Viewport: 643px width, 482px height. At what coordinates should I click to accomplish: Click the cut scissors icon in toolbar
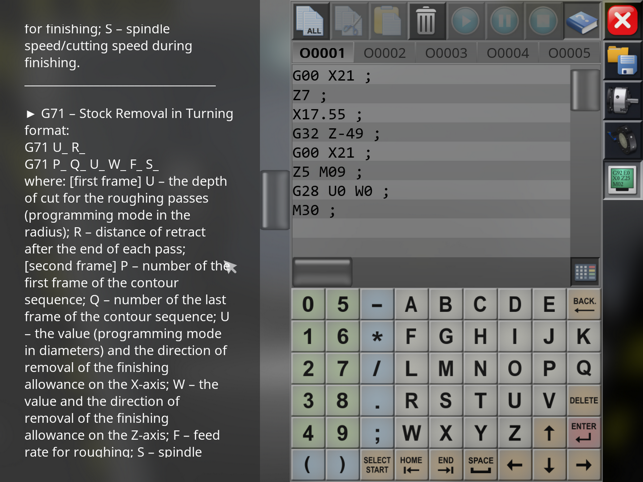coord(350,21)
